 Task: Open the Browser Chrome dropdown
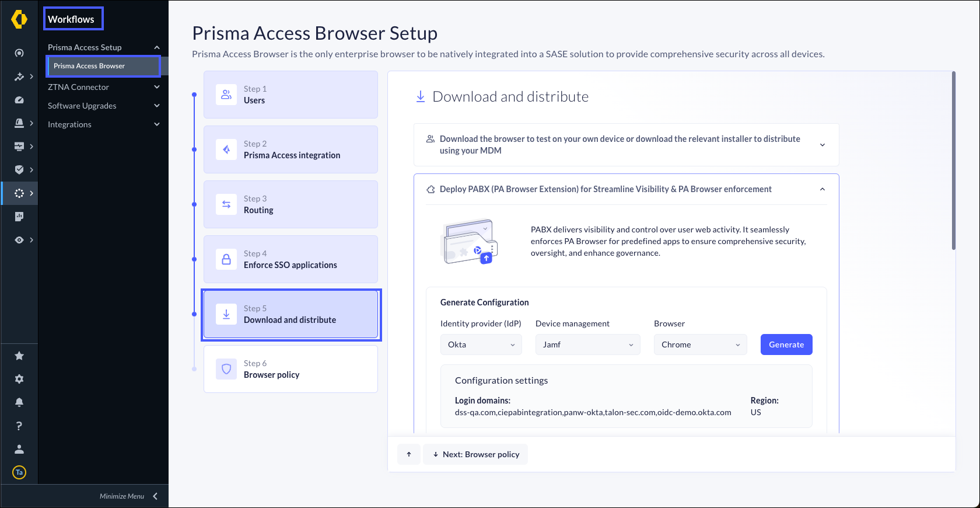(700, 345)
